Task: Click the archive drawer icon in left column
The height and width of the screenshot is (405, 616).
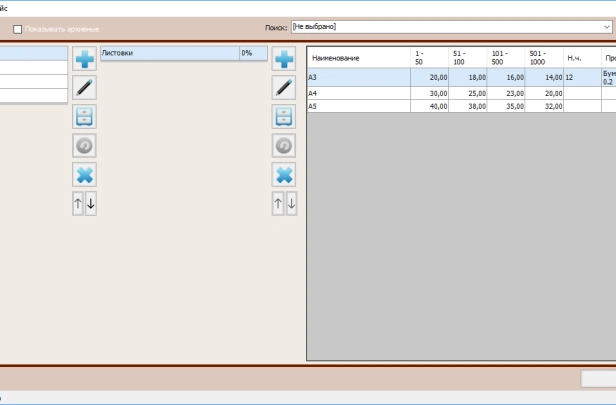Action: pyautogui.click(x=85, y=117)
